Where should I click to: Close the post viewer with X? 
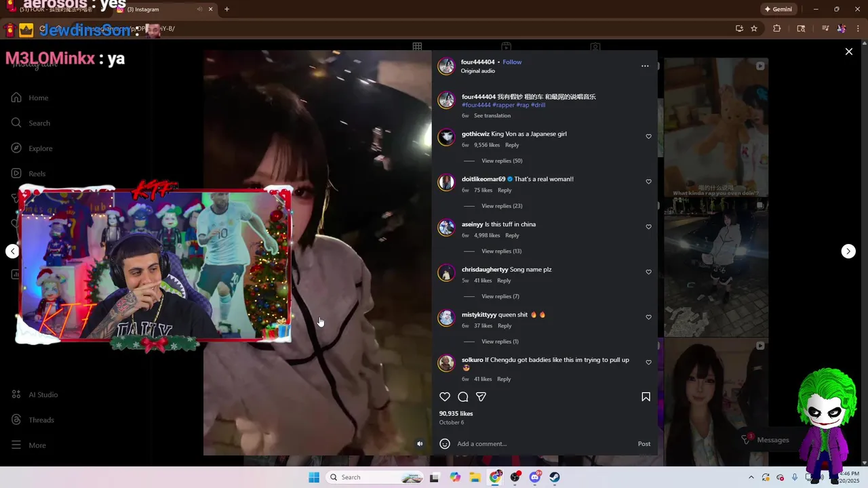pos(848,52)
